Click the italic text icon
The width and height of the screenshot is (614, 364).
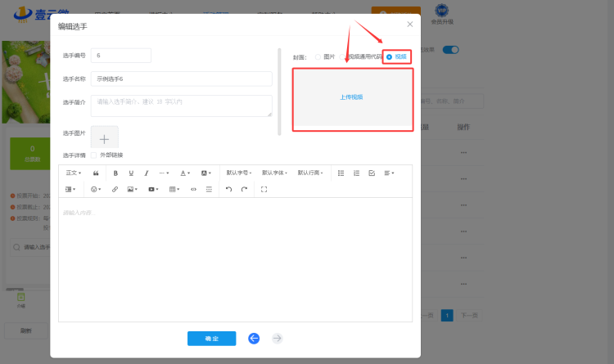147,173
